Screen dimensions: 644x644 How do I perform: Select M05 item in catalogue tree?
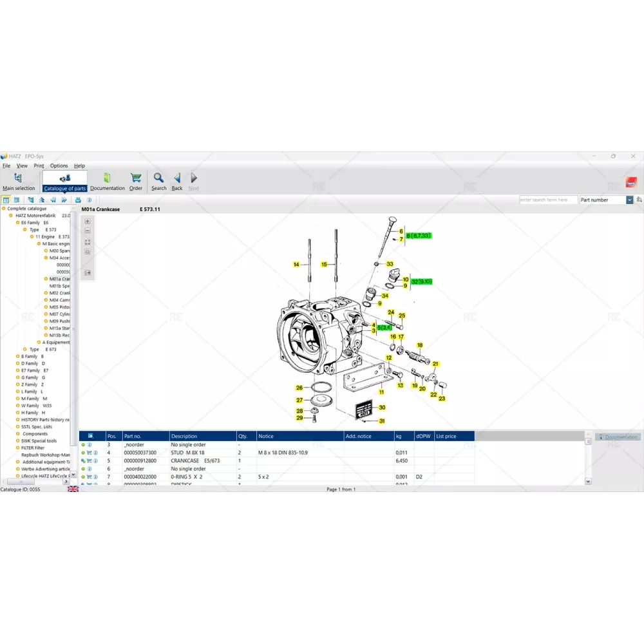click(x=59, y=307)
